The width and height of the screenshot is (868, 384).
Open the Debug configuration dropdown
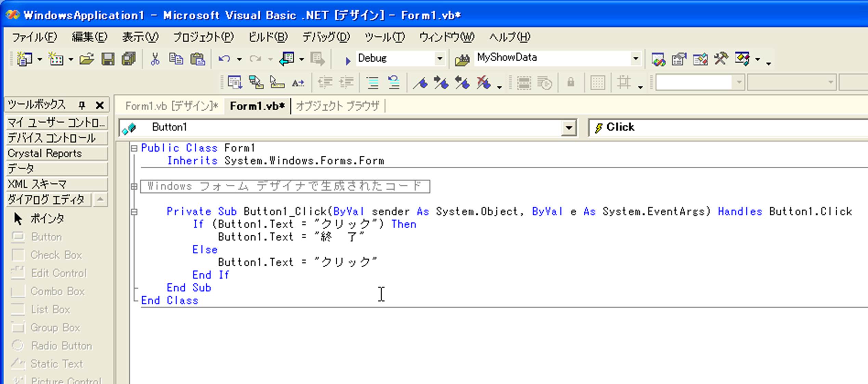(440, 59)
